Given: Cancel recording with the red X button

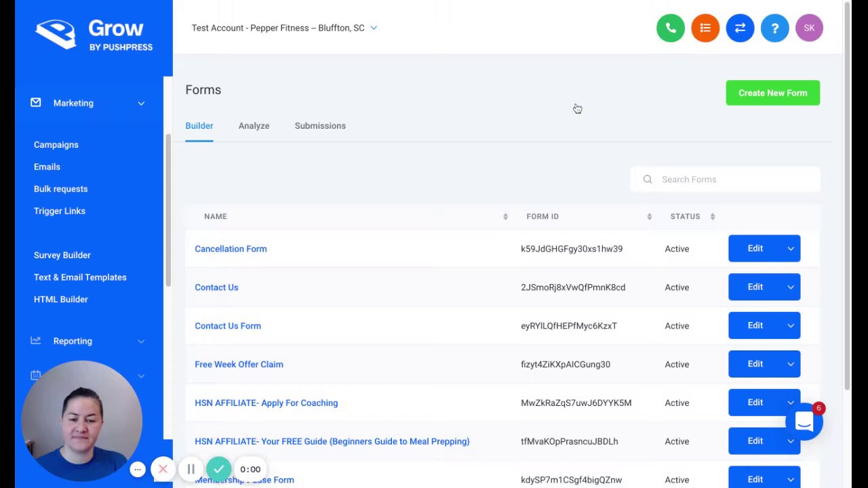Looking at the screenshot, I should point(163,469).
